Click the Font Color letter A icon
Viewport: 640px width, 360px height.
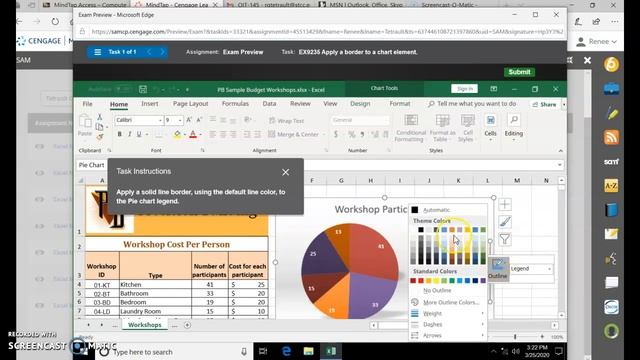tap(193, 134)
